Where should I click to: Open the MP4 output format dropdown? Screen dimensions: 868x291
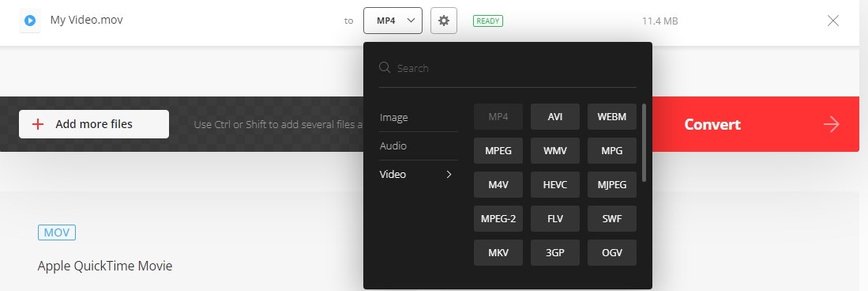[393, 21]
